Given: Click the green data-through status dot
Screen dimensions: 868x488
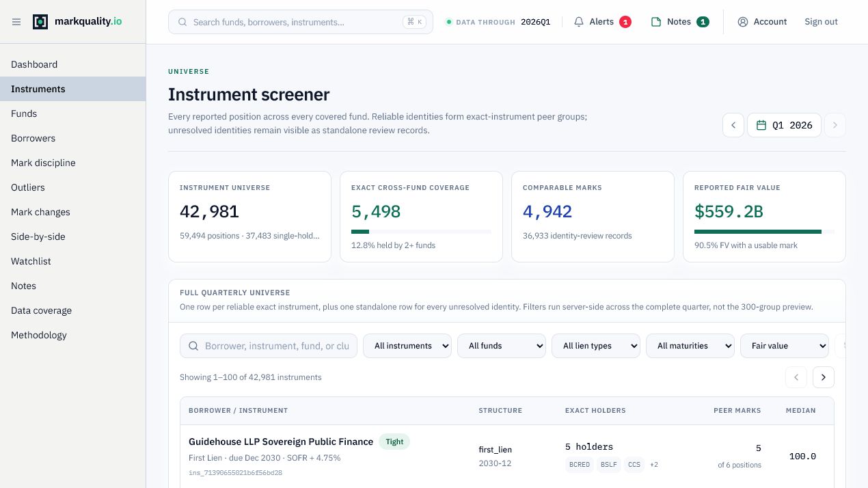Looking at the screenshot, I should click(449, 22).
